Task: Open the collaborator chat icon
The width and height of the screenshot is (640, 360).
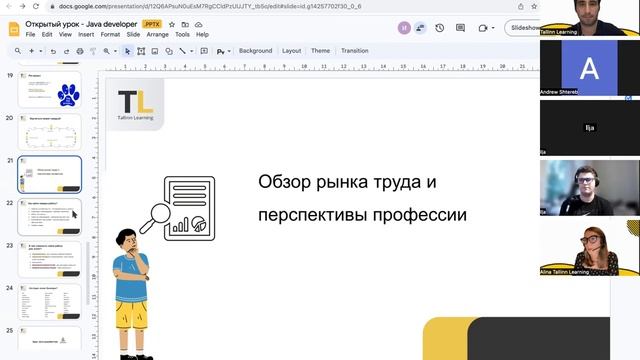Action: click(420, 28)
